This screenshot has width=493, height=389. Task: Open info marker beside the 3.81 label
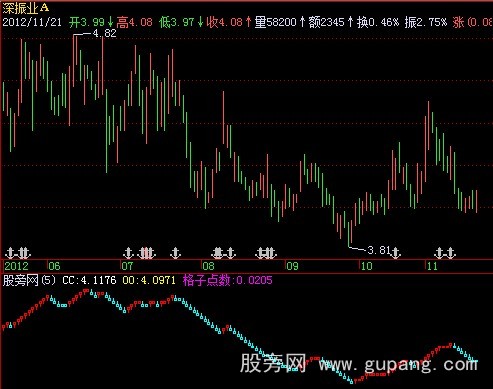pos(396,253)
